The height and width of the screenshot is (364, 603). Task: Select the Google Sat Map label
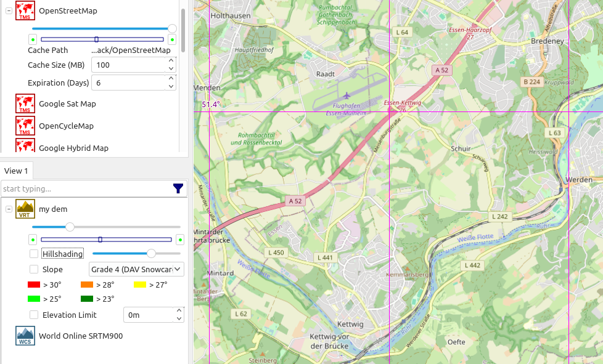[x=67, y=104]
